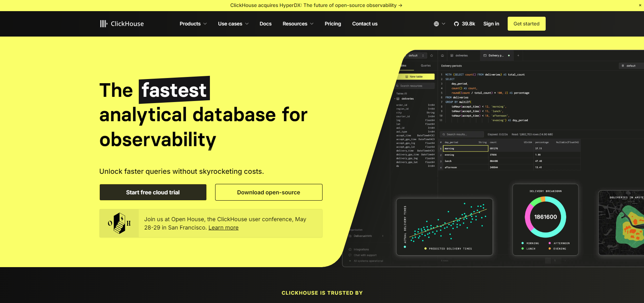Close the HyperDX announcement banner
The width and height of the screenshot is (644, 303).
[640, 5]
